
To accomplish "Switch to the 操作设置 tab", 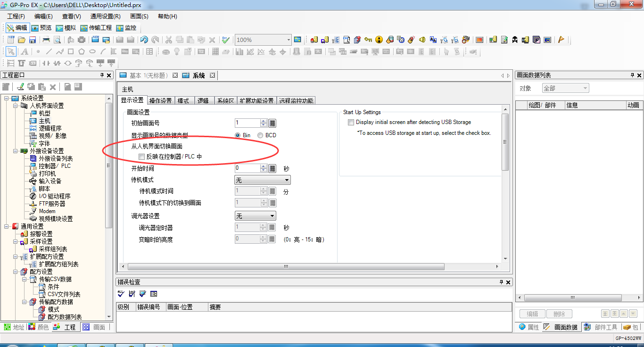I will 160,100.
